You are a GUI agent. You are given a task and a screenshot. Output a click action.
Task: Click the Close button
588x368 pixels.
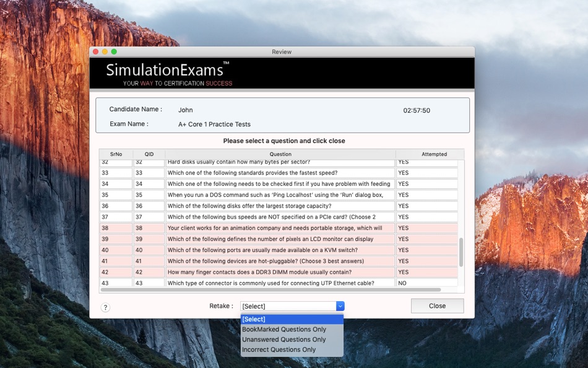437,305
